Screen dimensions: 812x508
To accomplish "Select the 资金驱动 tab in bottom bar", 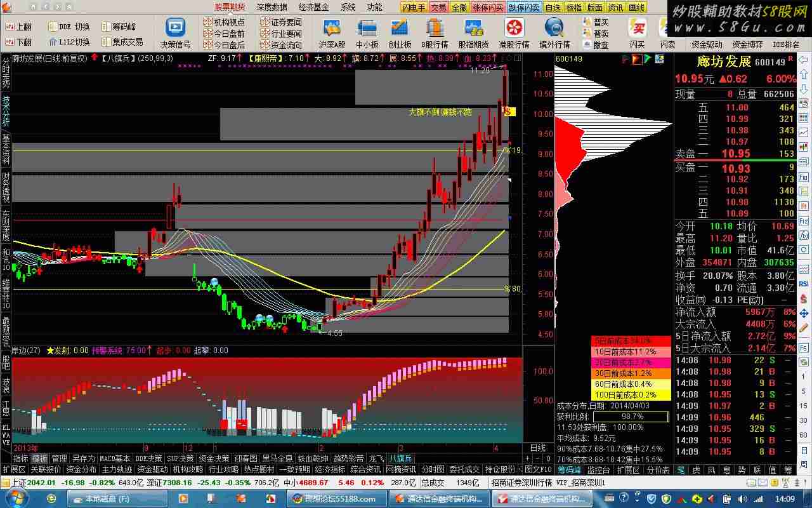I will click(x=153, y=470).
